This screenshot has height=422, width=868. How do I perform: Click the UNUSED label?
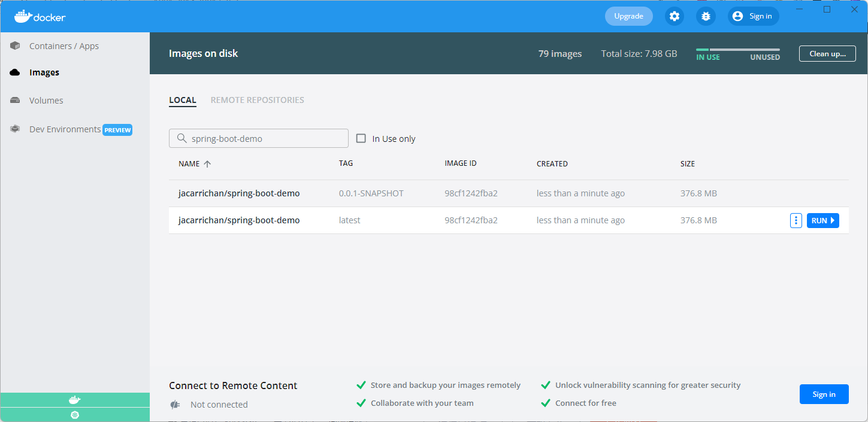click(x=765, y=57)
